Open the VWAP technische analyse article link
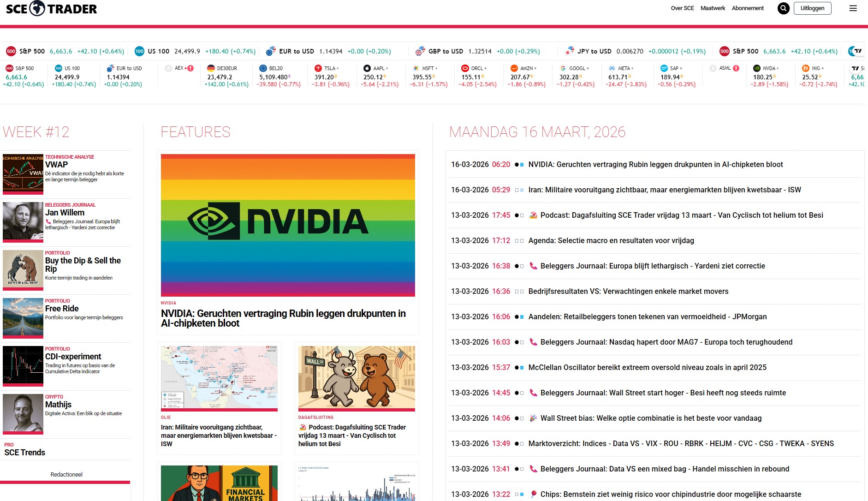Viewport: 868px width, 501px height. [x=56, y=165]
